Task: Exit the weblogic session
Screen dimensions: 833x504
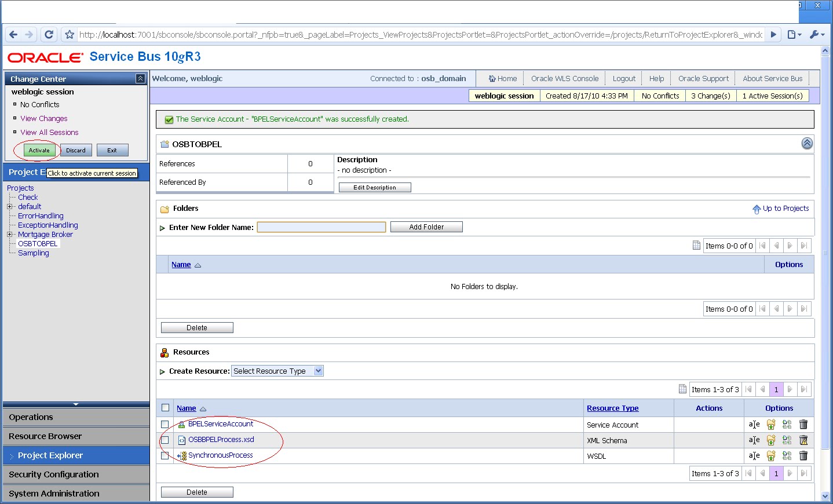Action: coord(112,150)
